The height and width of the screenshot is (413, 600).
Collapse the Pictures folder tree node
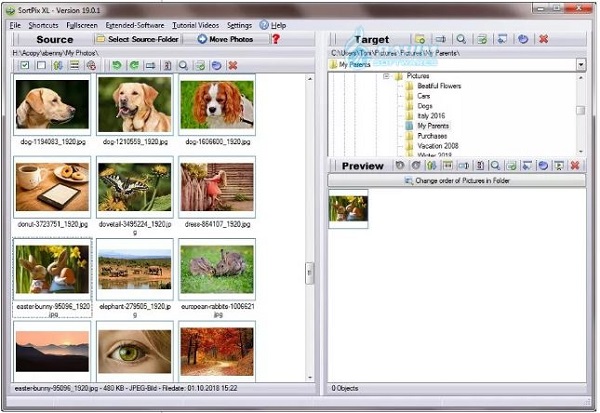pos(386,76)
